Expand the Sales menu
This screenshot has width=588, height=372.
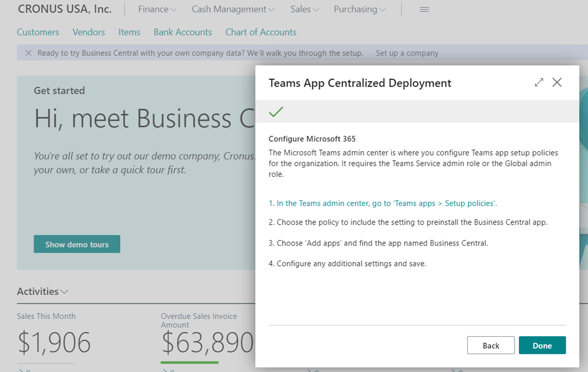pos(304,9)
